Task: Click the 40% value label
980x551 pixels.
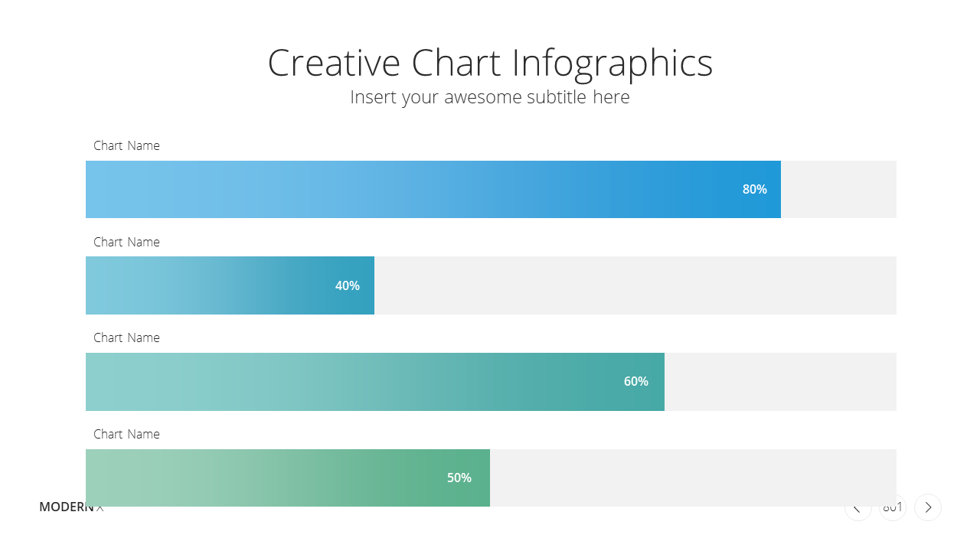Action: click(x=348, y=285)
